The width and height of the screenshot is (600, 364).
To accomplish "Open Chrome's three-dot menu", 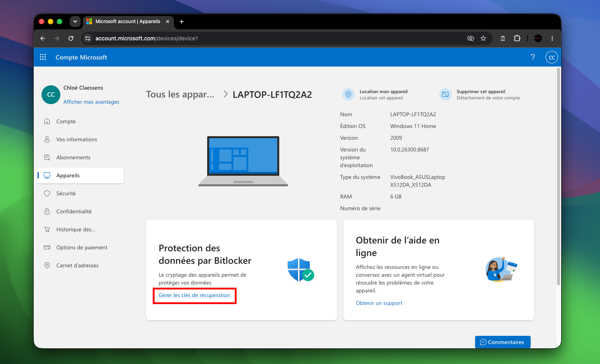I will (552, 38).
